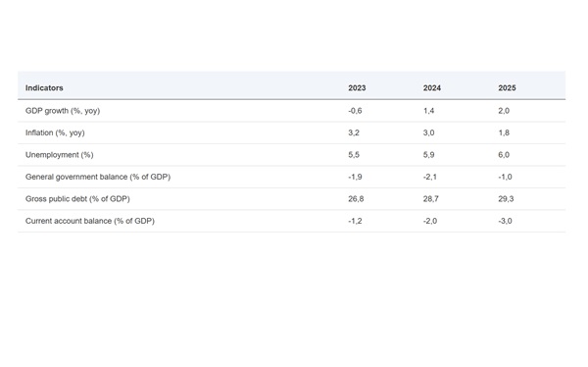588x367 pixels.
Task: Click the Unemployment 2024 value 5,9
Action: (428, 155)
